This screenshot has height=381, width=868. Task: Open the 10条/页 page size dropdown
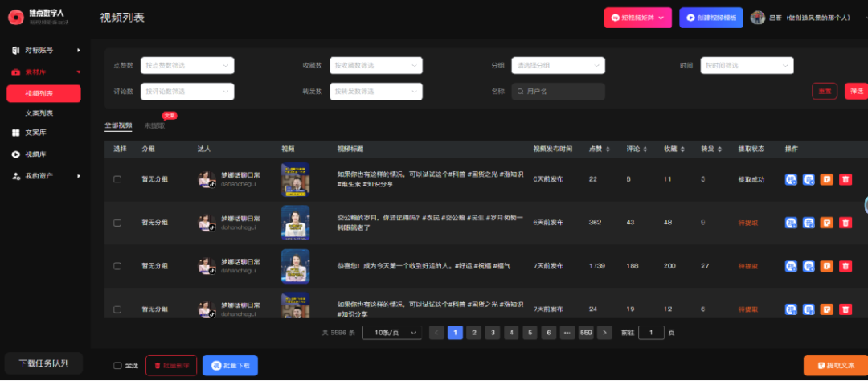[x=392, y=332]
